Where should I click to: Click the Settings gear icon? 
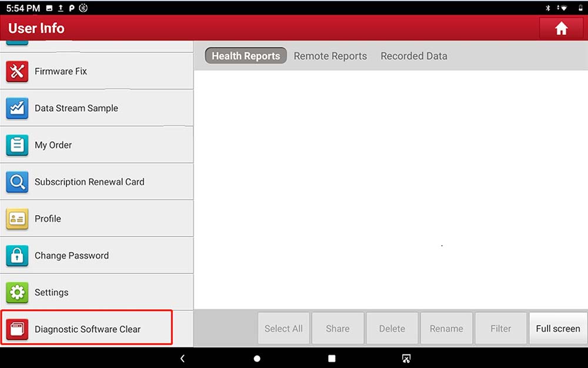pos(17,292)
